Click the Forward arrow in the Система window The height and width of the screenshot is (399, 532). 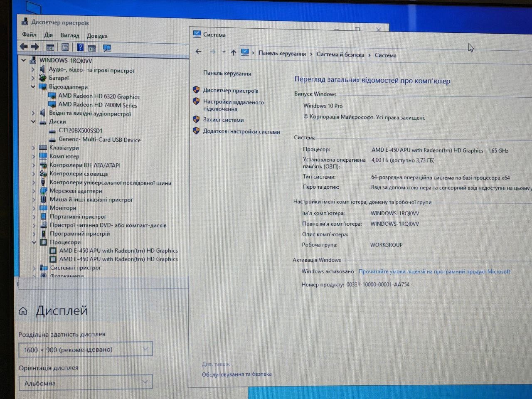[212, 52]
